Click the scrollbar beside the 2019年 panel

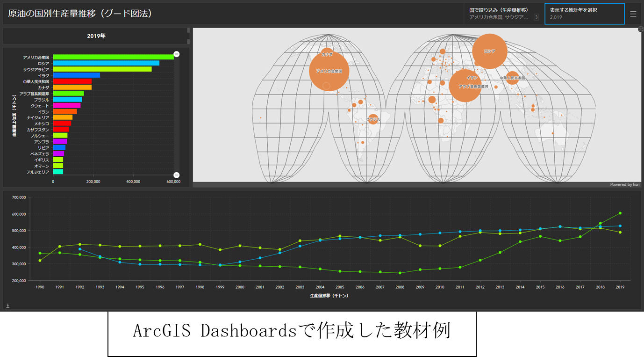point(188,36)
